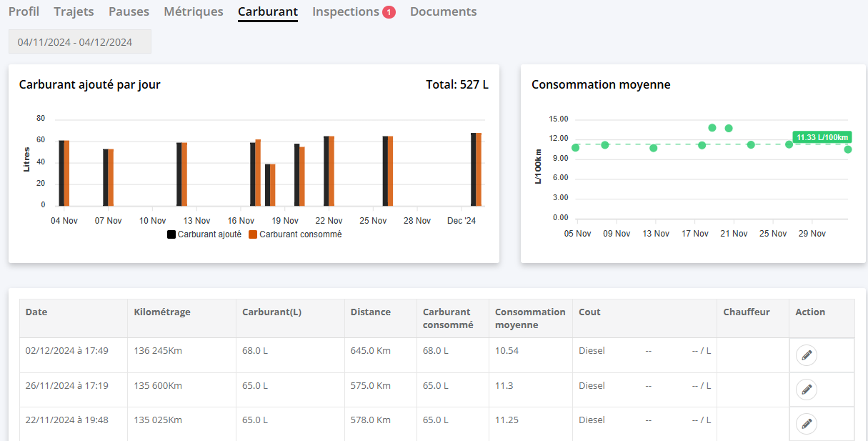Image resolution: width=868 pixels, height=441 pixels.
Task: Open the Trajets tab
Action: (74, 12)
